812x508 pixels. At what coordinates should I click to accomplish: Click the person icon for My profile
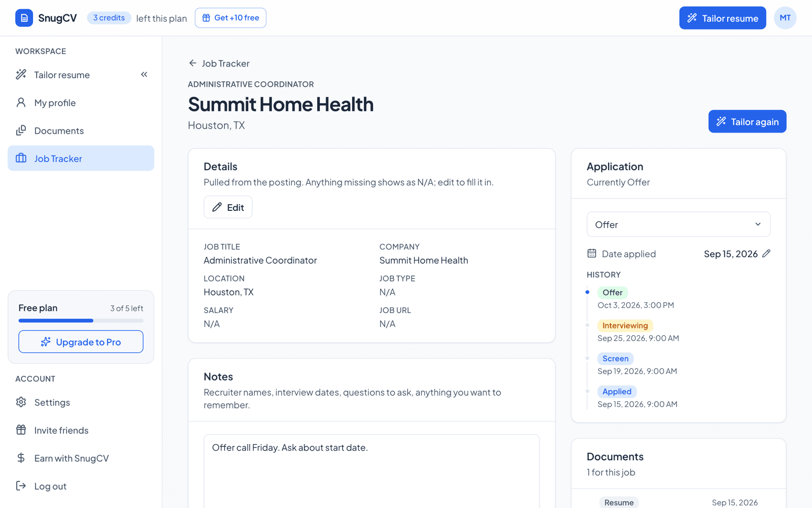coord(21,103)
